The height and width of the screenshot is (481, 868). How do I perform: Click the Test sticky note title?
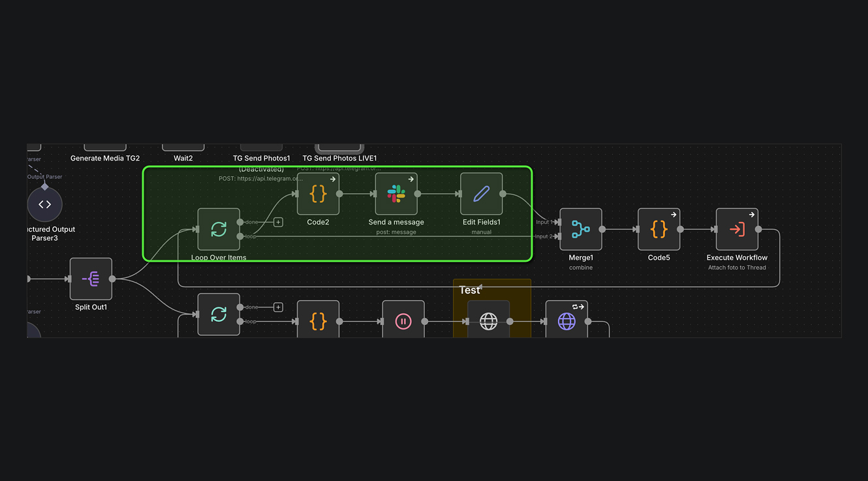(469, 290)
